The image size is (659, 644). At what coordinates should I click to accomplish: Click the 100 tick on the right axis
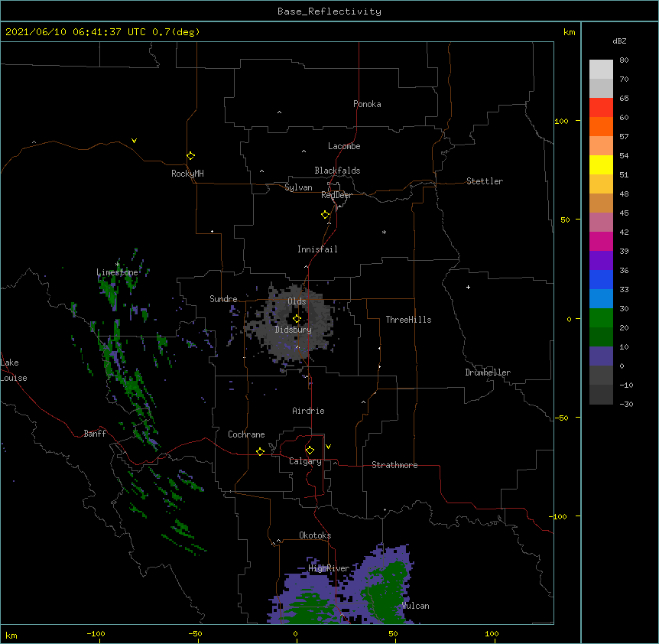point(561,121)
